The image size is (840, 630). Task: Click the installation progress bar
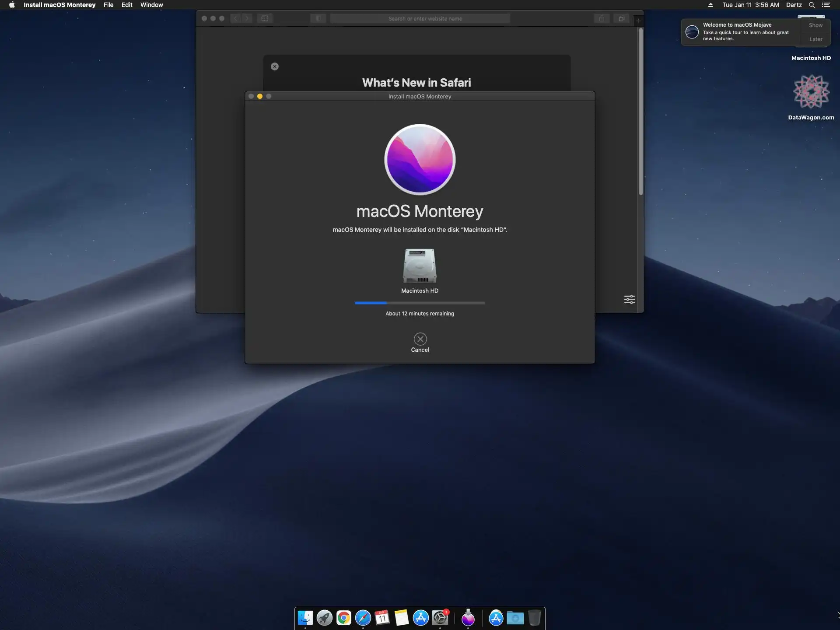click(x=420, y=303)
